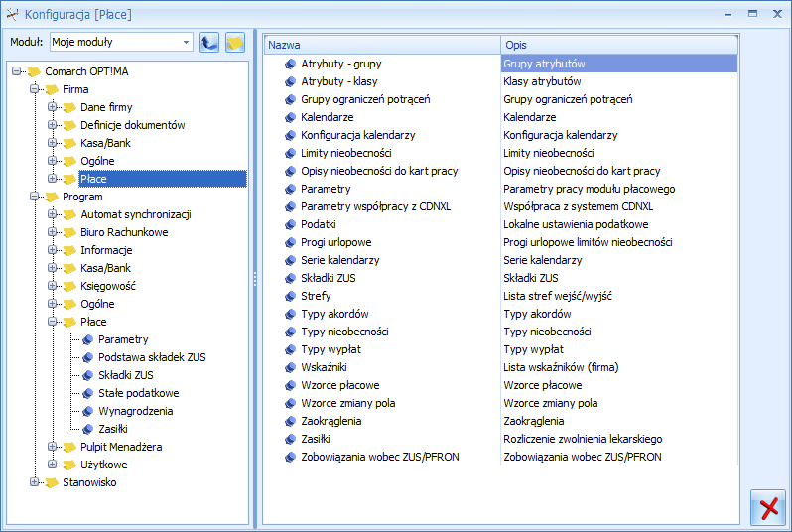Click the Parametry list row icon

pos(290,189)
